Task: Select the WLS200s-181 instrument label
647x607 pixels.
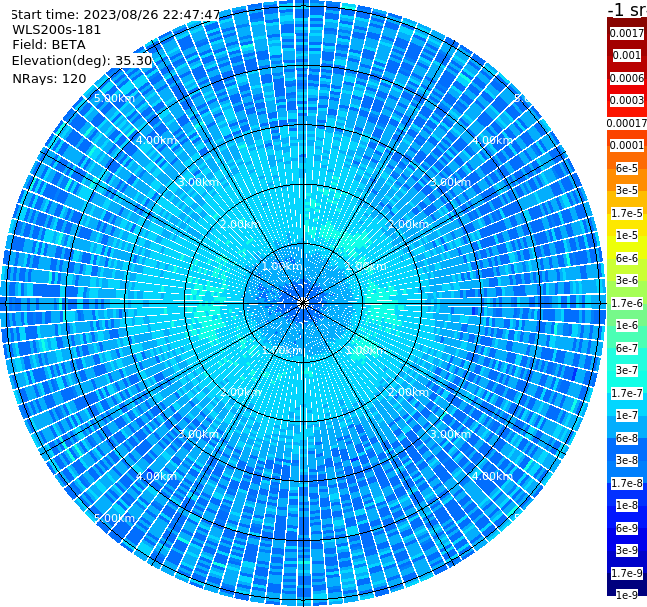Action: tap(57, 30)
